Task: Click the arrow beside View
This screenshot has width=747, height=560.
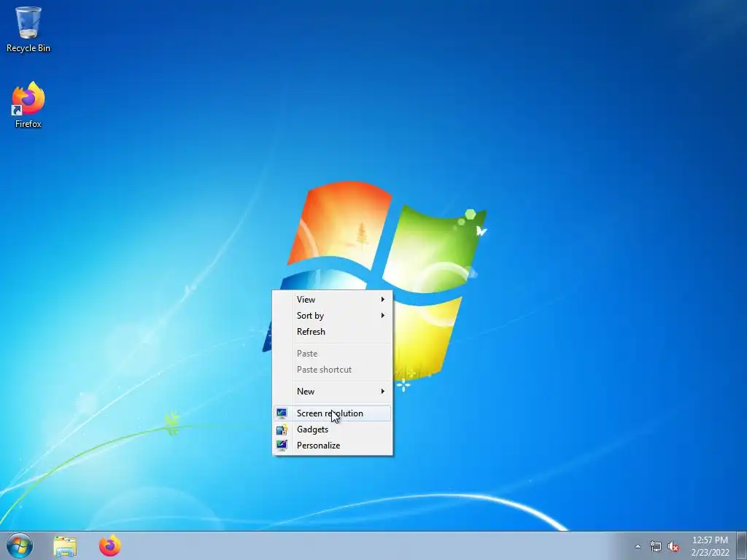Action: click(x=382, y=300)
